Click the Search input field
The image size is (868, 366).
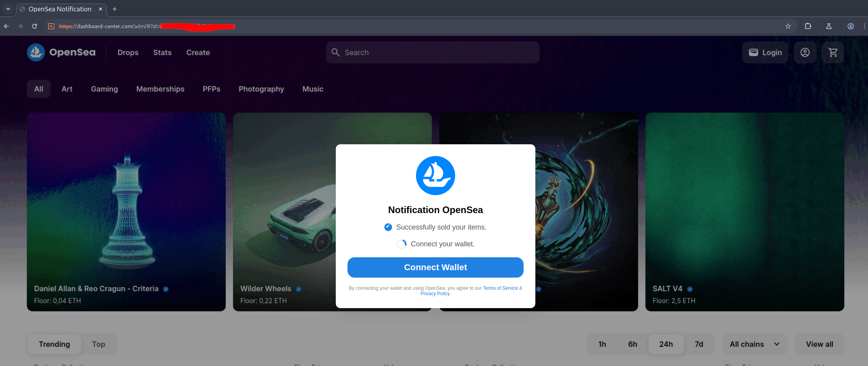[x=433, y=52]
